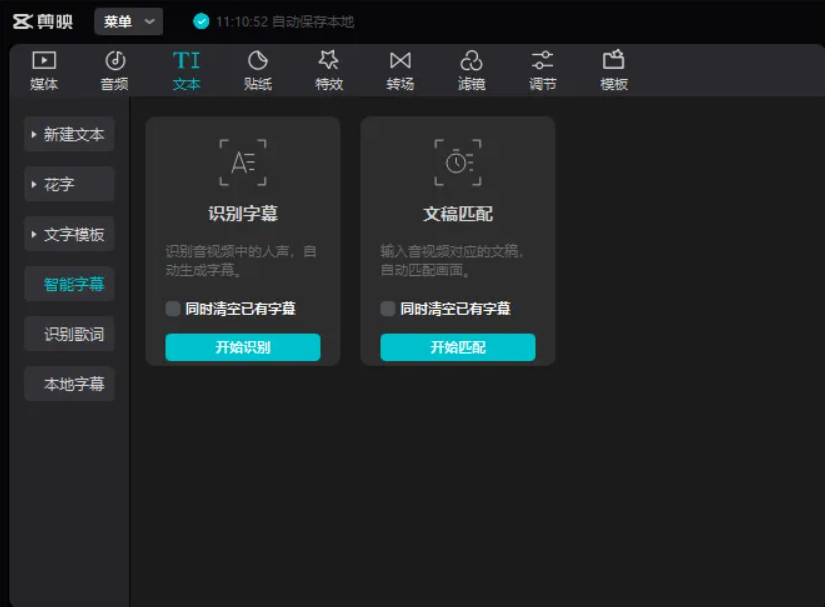Click the 文稿匹配 heading
This screenshot has height=607, width=825.
458,214
